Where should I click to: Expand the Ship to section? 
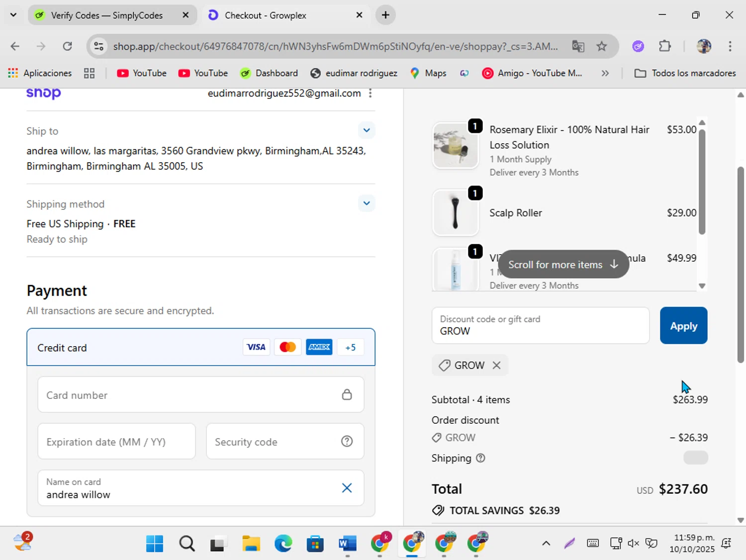point(367,130)
